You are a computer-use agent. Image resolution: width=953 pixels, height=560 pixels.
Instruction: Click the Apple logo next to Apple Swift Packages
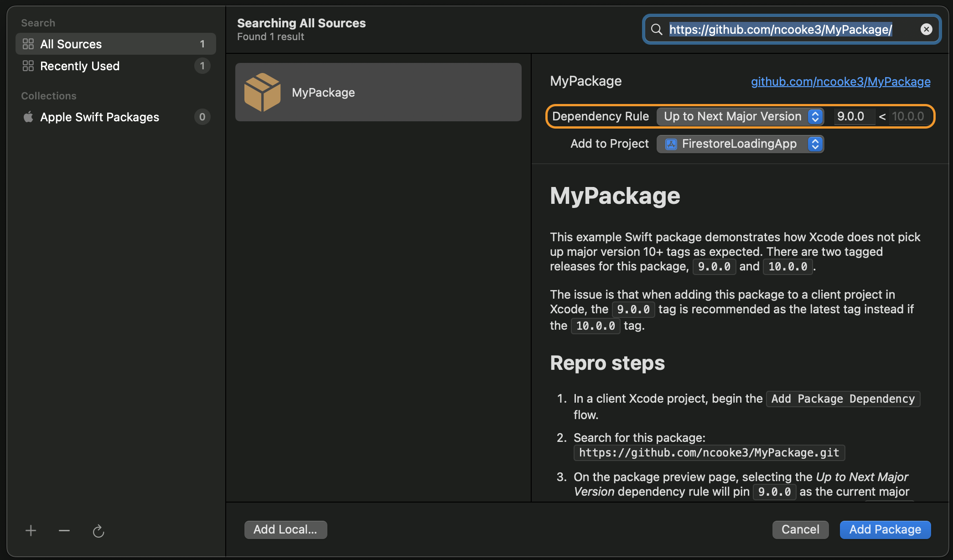coord(28,117)
